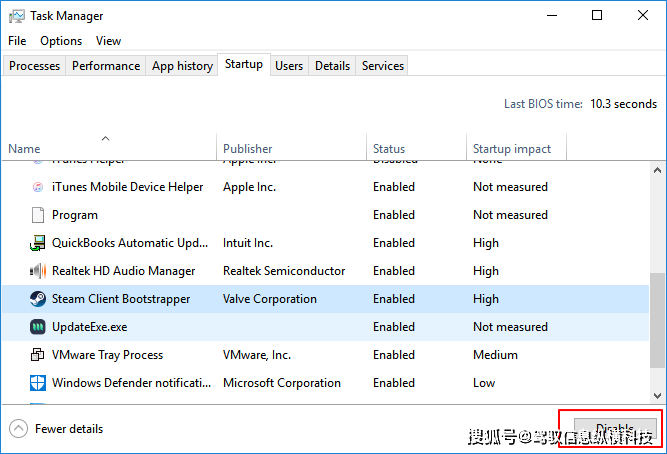The width and height of the screenshot is (667, 454).
Task: Switch to the Services tab
Action: click(x=383, y=66)
